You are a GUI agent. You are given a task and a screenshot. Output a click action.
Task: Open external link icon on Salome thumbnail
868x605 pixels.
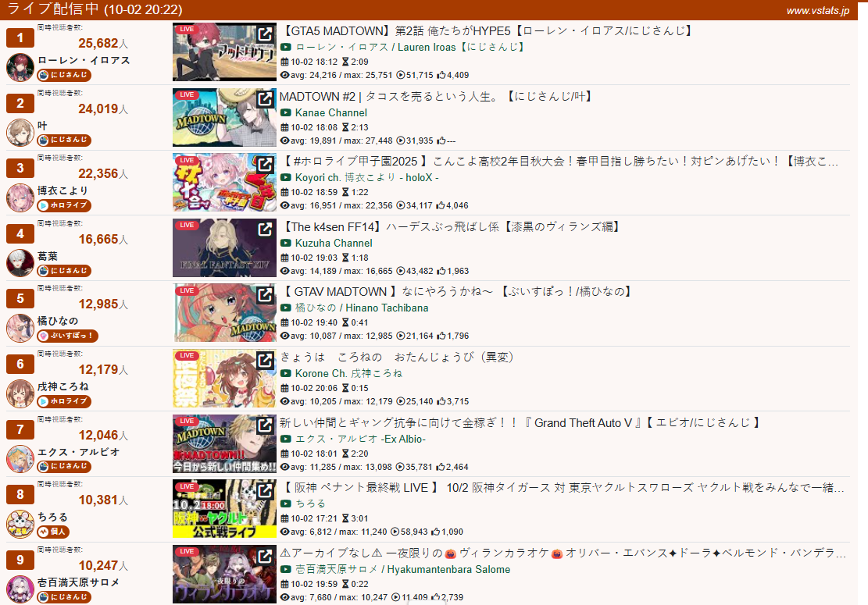click(x=265, y=555)
